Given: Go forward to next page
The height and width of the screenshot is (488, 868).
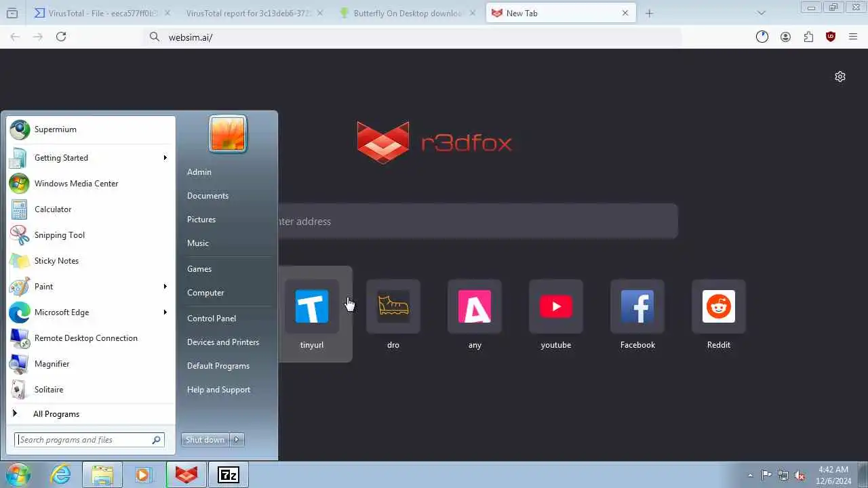Looking at the screenshot, I should (x=38, y=37).
